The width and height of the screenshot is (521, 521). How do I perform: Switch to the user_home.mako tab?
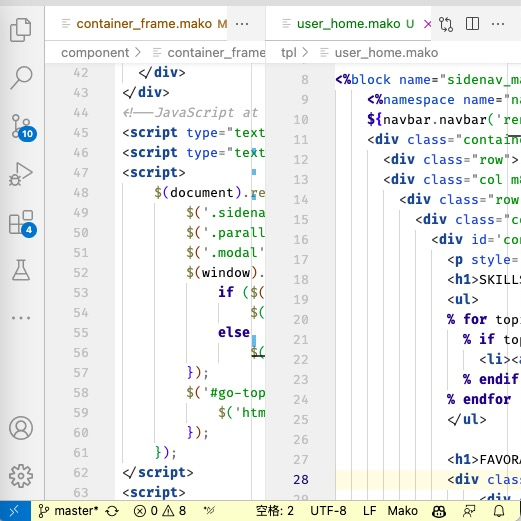pos(348,24)
